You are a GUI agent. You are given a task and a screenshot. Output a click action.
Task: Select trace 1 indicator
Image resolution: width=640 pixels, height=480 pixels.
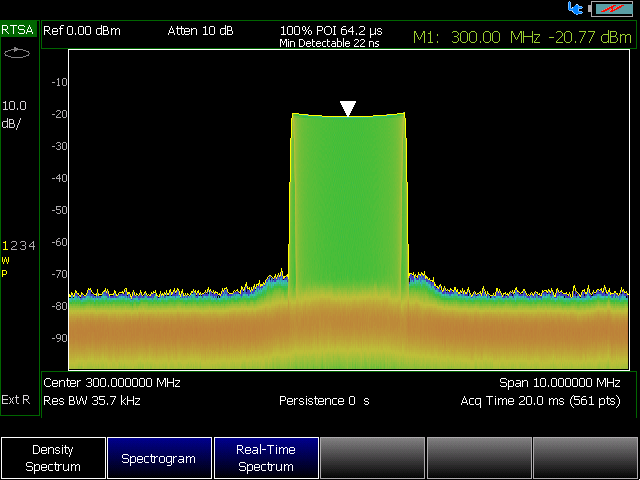coord(5,246)
